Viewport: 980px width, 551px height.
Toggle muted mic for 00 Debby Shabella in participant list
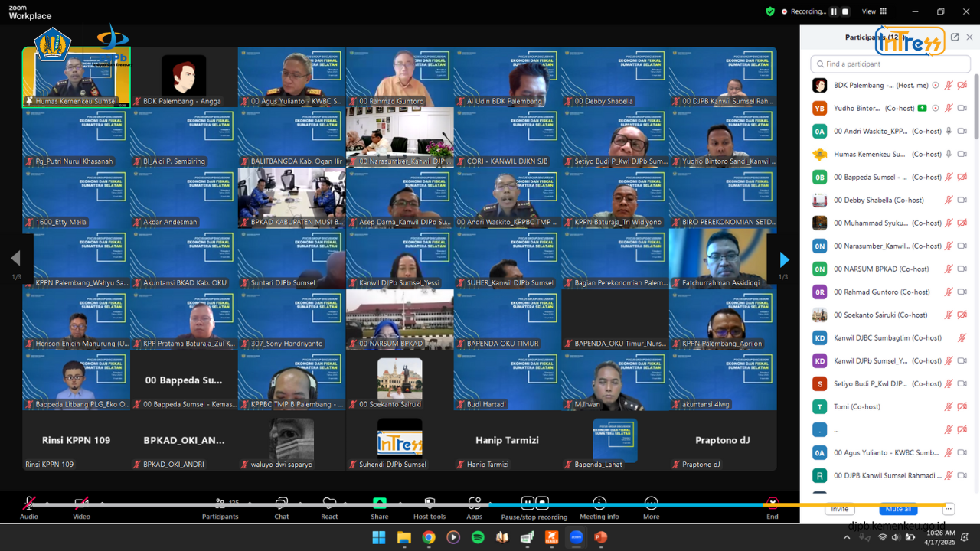point(949,200)
